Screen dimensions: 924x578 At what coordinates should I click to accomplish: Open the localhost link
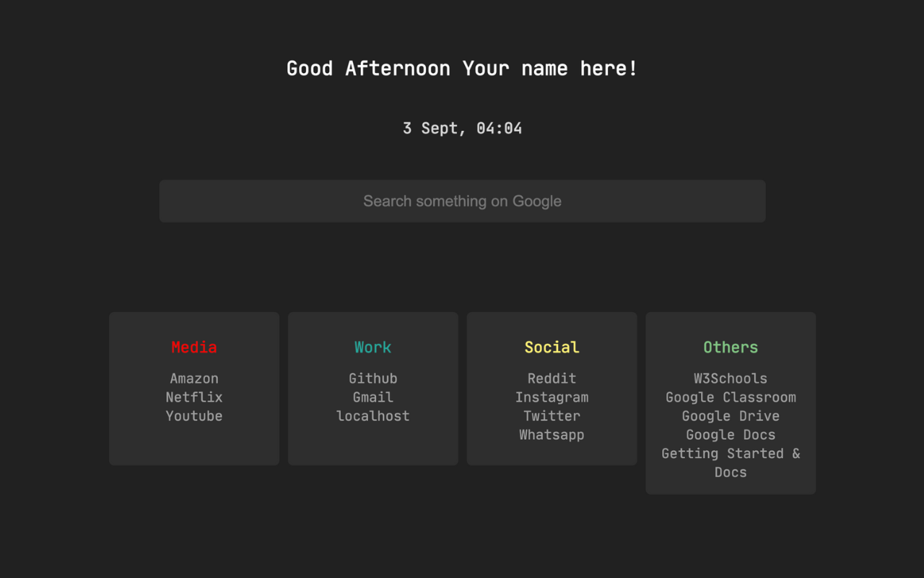(x=373, y=415)
